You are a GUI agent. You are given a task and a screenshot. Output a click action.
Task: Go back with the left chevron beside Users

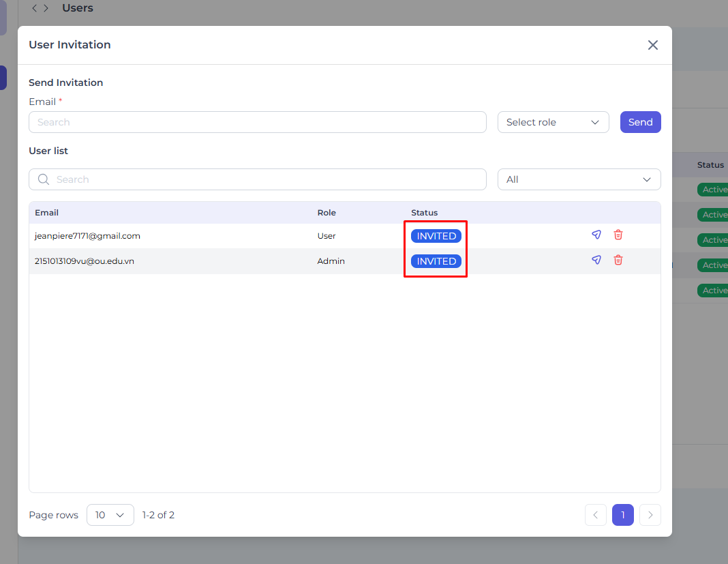click(x=34, y=8)
